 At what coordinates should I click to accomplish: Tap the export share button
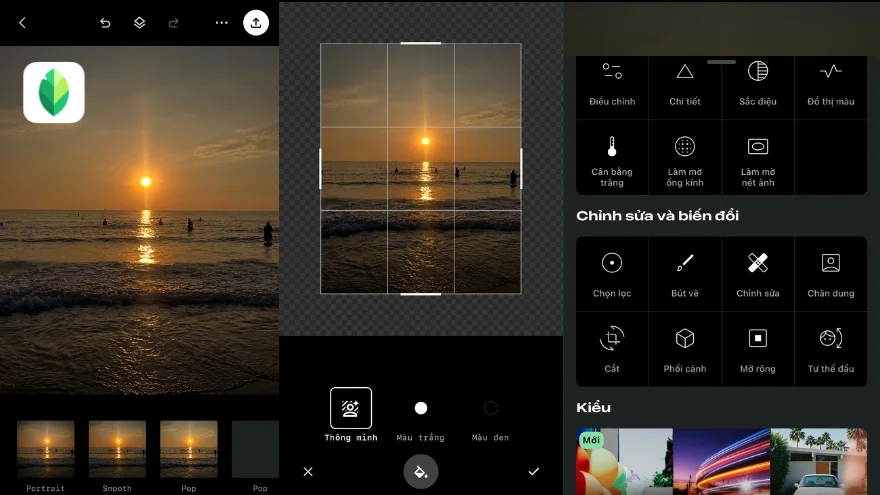pos(256,23)
